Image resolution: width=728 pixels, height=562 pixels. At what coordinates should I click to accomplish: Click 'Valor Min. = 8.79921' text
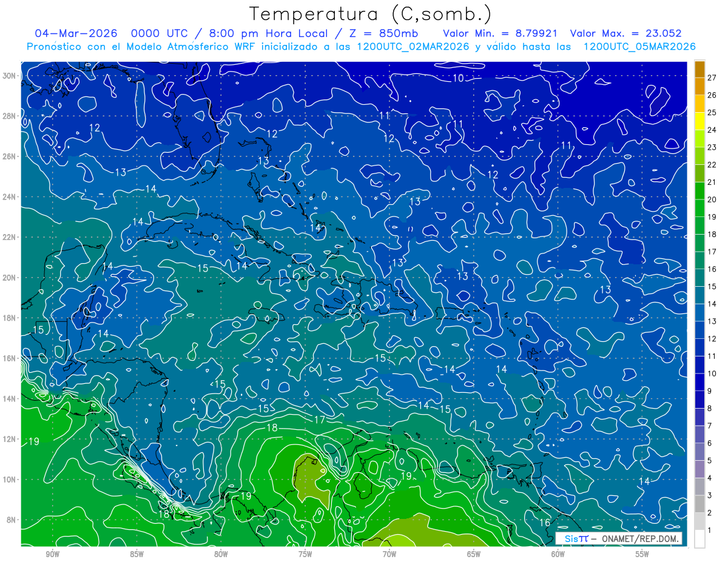point(500,33)
